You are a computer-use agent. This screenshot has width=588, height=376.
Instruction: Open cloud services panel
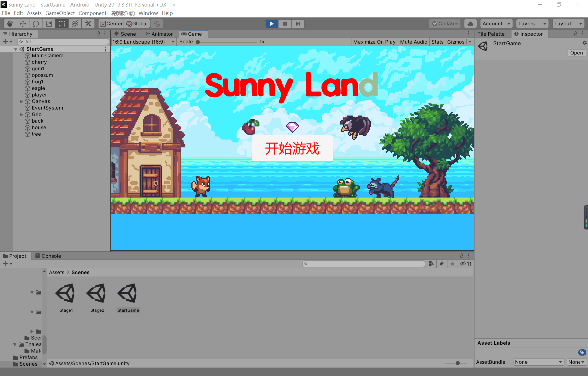click(470, 24)
